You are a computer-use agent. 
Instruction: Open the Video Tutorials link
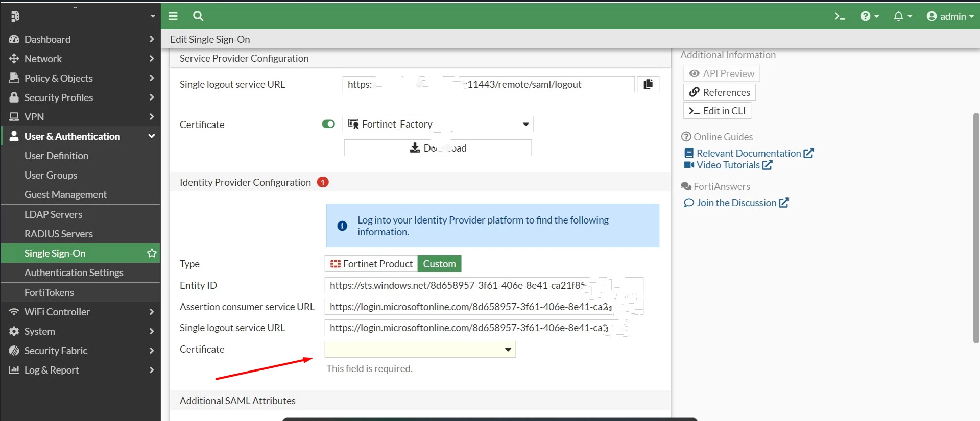[x=728, y=165]
